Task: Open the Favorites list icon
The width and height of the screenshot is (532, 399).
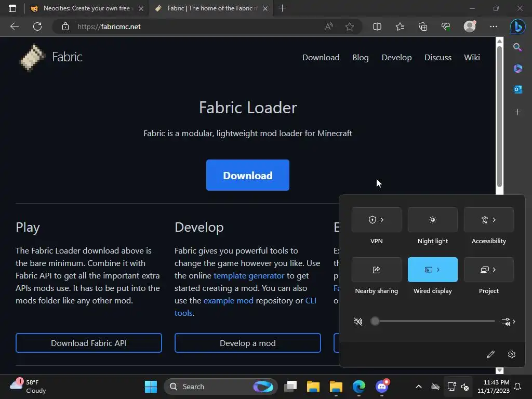Action: pos(400,26)
